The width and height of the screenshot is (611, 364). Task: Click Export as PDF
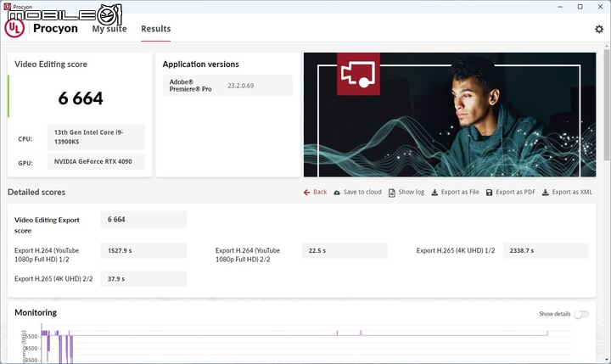pos(515,192)
